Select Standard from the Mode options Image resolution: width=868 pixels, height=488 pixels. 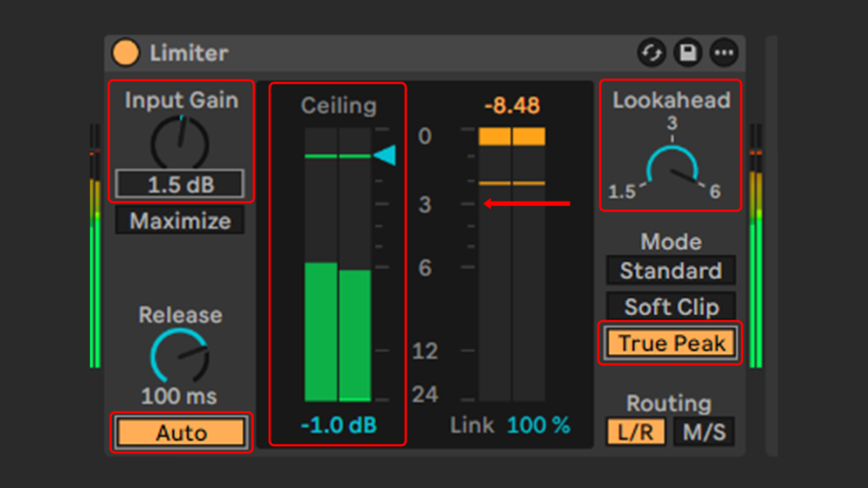click(670, 271)
